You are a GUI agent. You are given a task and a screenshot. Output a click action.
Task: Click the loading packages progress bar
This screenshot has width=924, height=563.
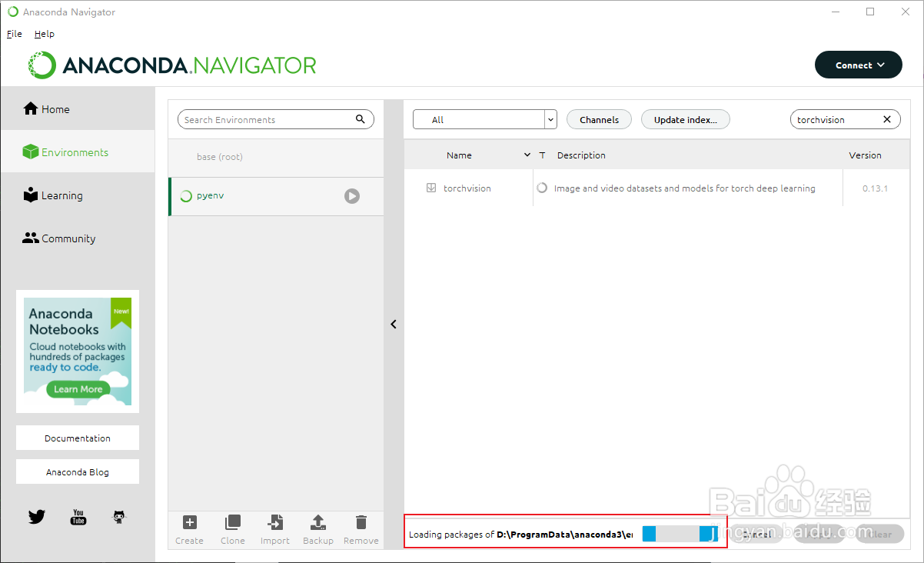click(x=680, y=534)
